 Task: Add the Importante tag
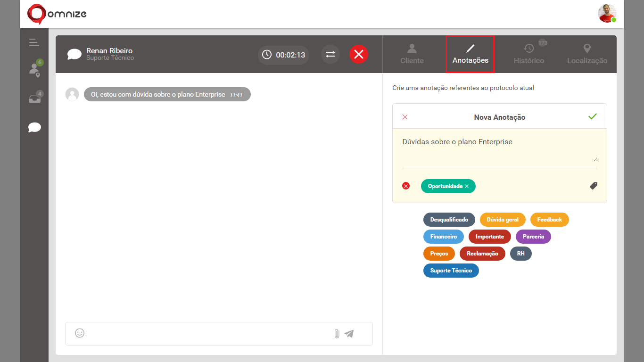click(490, 237)
